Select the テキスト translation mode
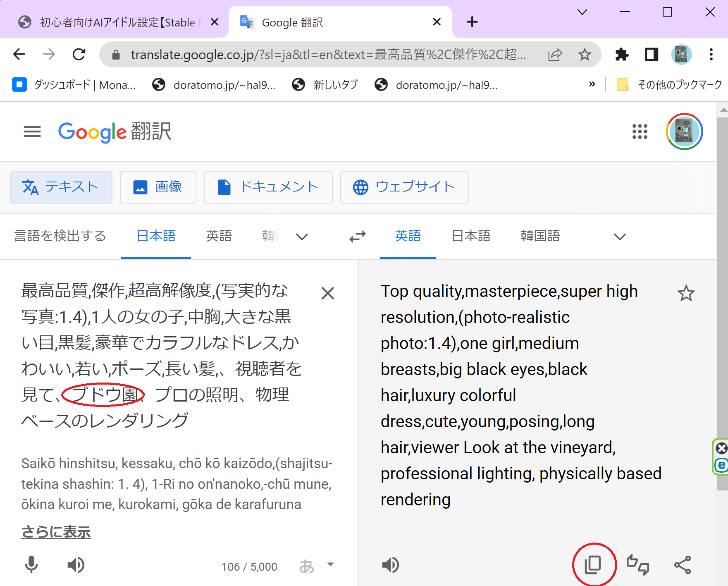Screen dimensions: 728x586 tap(61, 187)
